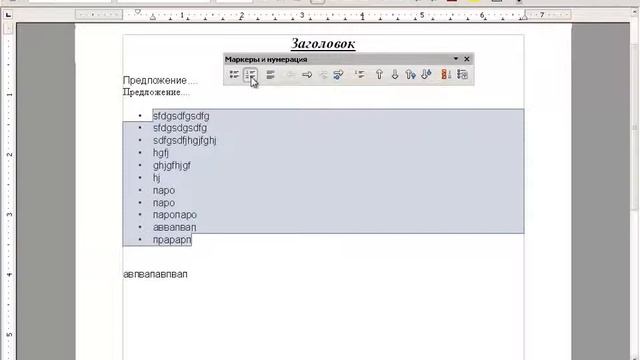The width and height of the screenshot is (640, 360).
Task: Click list item sfdgsdfgsdfg
Action: pyautogui.click(x=181, y=116)
